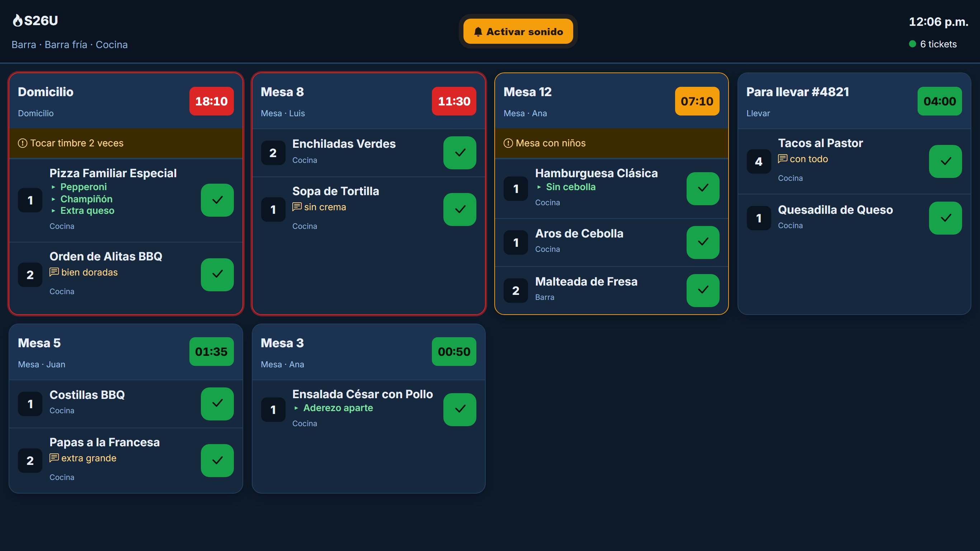Complete Papas a la Francesa
Viewport: 980px width, 551px height.
[x=217, y=461]
